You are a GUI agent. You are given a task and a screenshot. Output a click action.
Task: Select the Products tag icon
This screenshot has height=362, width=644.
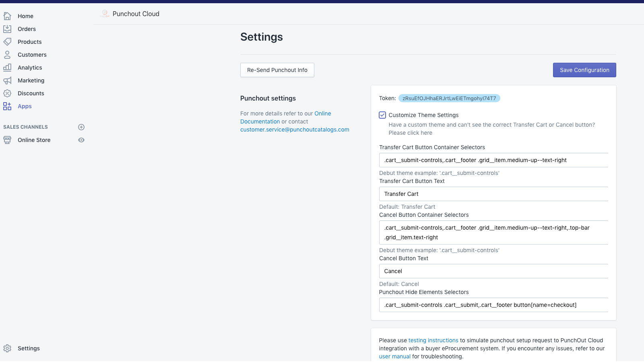tap(7, 42)
